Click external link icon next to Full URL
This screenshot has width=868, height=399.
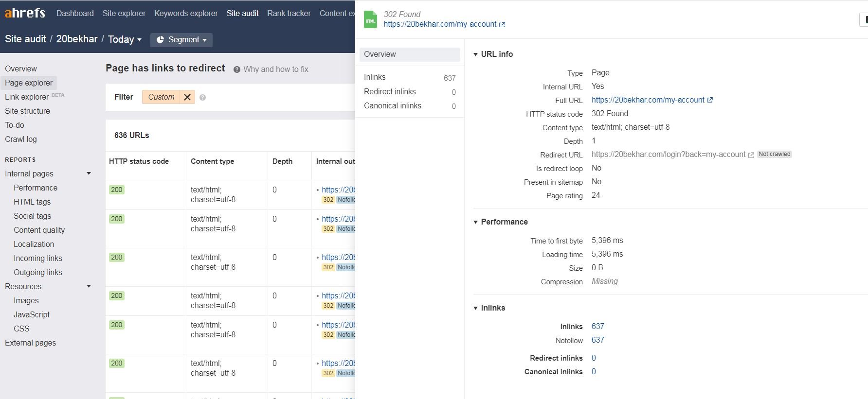click(x=710, y=100)
